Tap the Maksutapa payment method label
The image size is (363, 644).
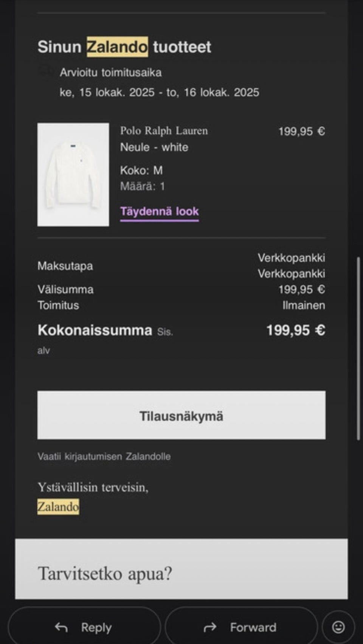[x=65, y=266]
